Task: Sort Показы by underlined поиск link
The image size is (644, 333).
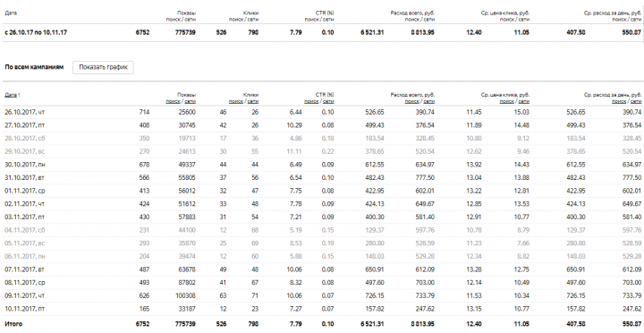Action: tap(173, 101)
